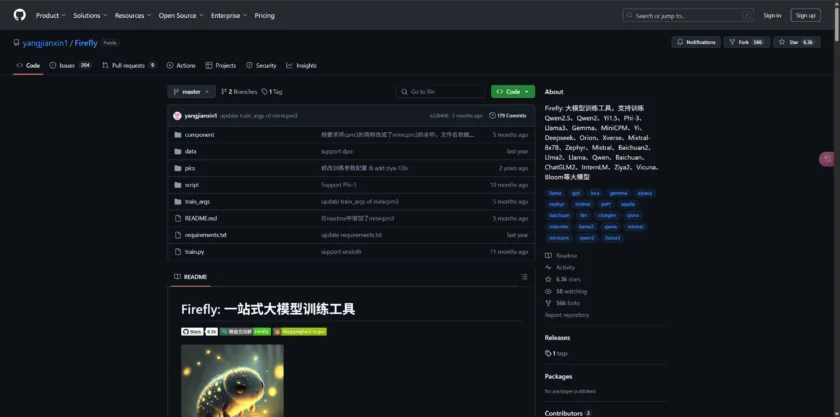Fork the Firefly repository
This screenshot has width=840, height=417.
(747, 42)
